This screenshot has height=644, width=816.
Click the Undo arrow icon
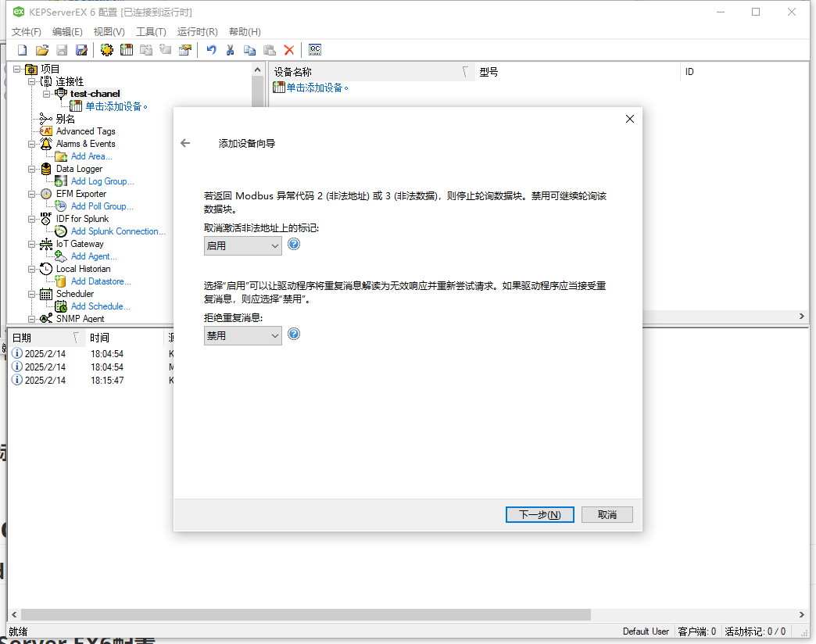pos(211,50)
